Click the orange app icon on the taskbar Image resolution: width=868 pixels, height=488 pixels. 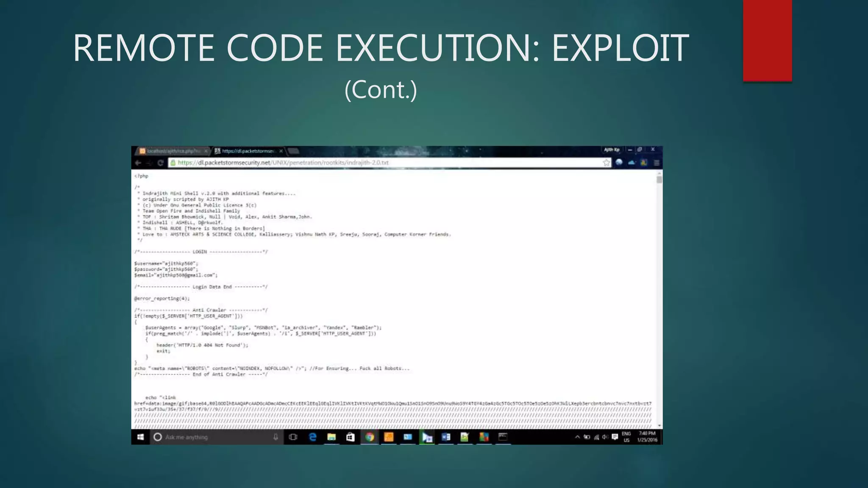coord(389,437)
